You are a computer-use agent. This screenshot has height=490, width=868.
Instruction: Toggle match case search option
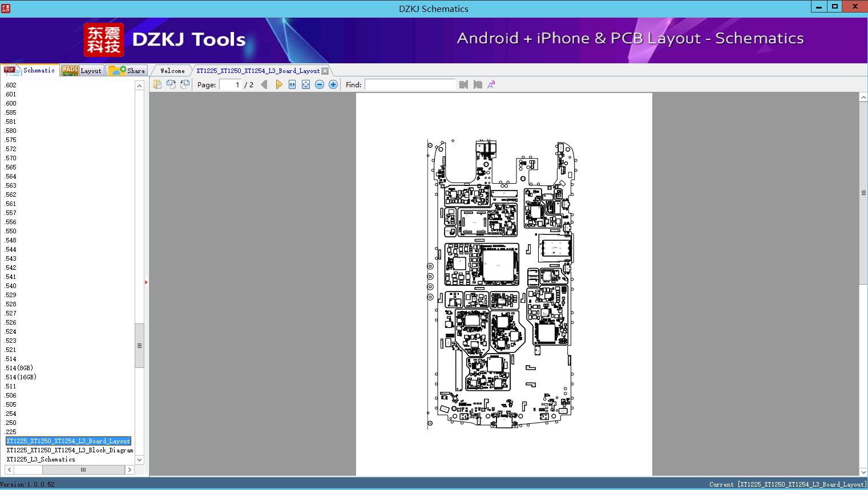pos(491,84)
